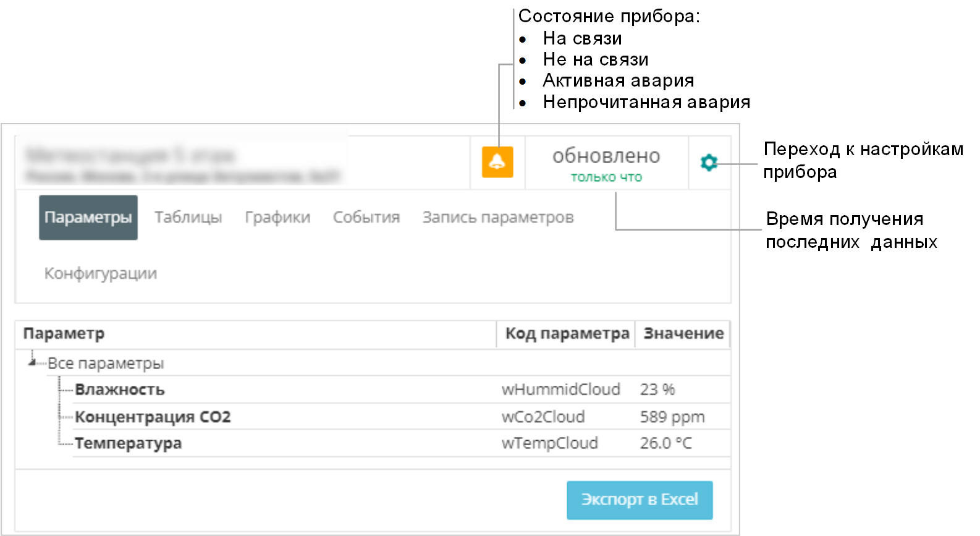Select the Концентрация CO2 parameter
Viewport: 980px width, 536px height.
pyautogui.click(x=153, y=417)
